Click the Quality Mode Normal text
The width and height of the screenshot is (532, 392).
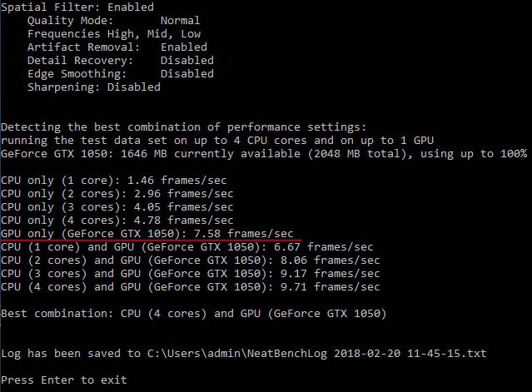point(114,21)
